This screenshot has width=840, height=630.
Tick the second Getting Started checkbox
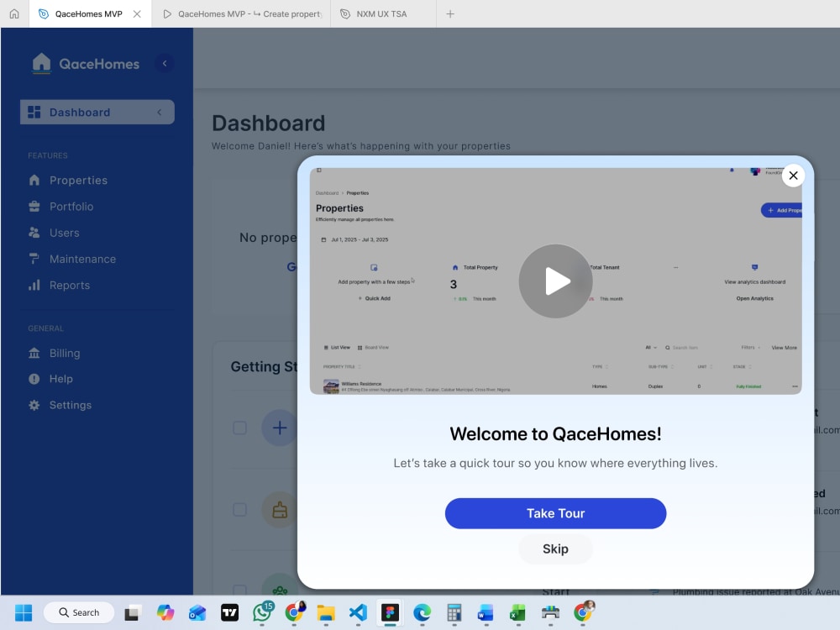point(239,509)
